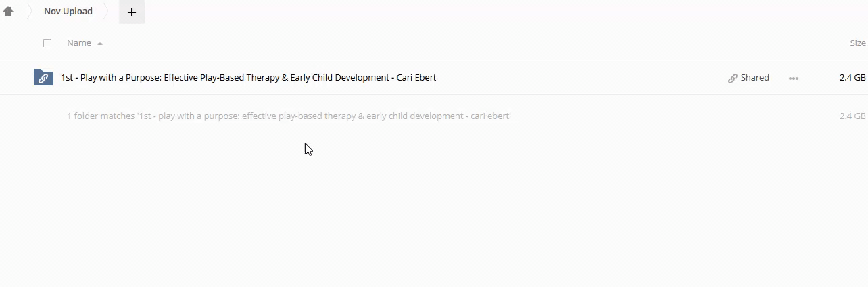Click the breadcrumb separator after Nov Upload

106,12
